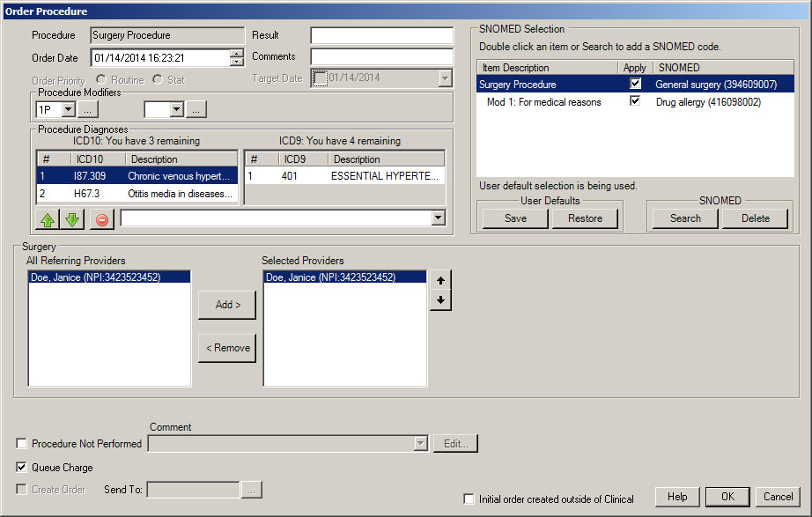Click the green down arrow diagnosis button

click(72, 219)
